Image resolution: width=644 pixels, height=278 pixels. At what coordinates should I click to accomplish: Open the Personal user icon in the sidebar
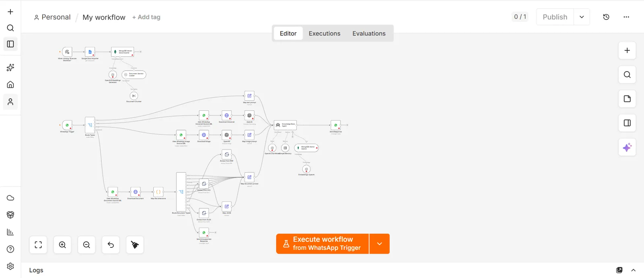pyautogui.click(x=10, y=102)
